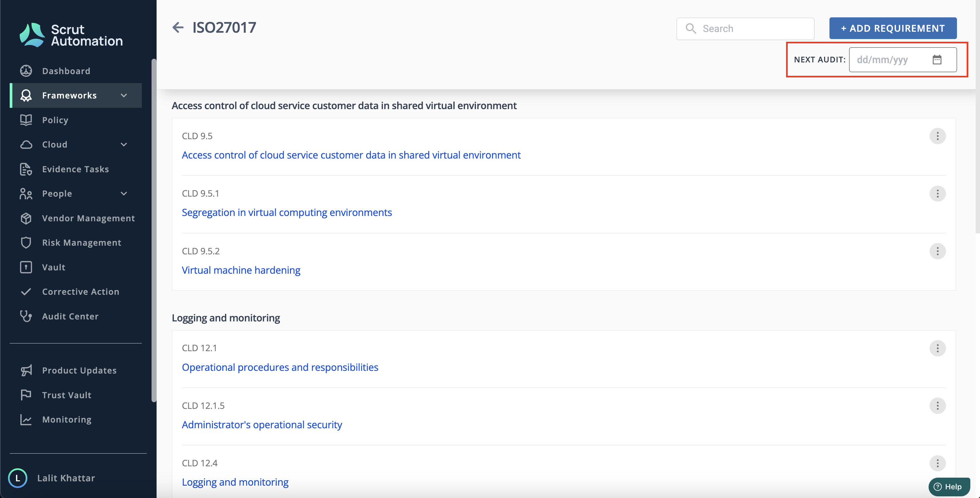This screenshot has width=980, height=498.
Task: Click the sidebar vertical scrollbar
Action: (x=154, y=230)
